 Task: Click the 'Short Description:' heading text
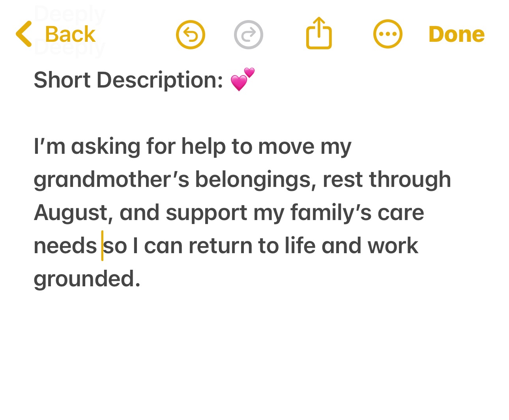point(129,80)
